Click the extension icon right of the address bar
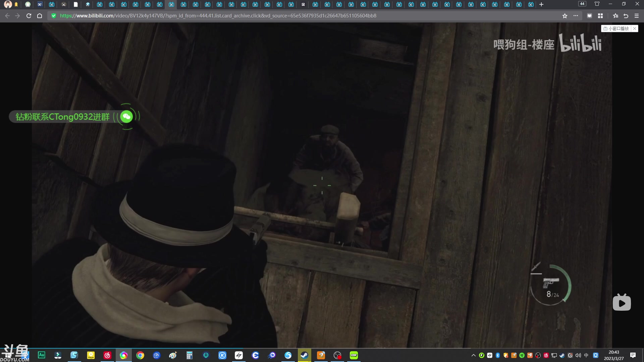The height and width of the screenshot is (362, 644). 589,16
